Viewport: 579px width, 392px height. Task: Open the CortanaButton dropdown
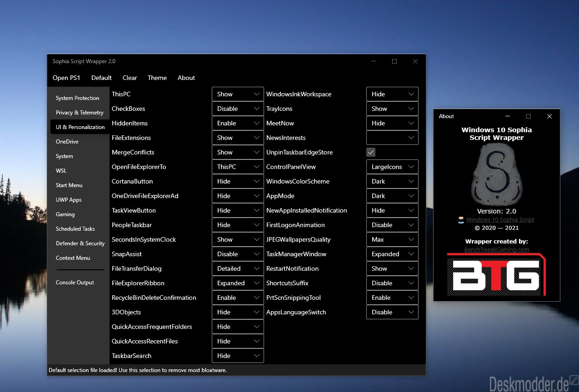click(238, 181)
